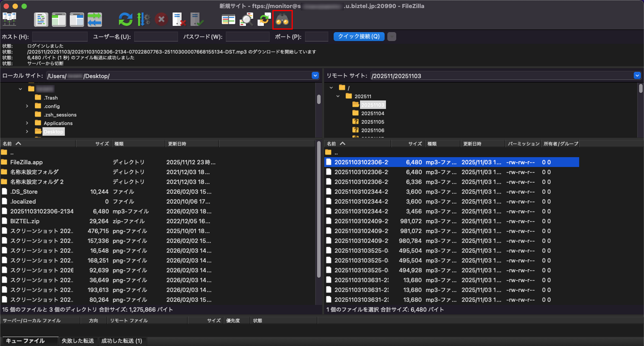
Task: Toggle the message log display
Action: click(x=41, y=19)
